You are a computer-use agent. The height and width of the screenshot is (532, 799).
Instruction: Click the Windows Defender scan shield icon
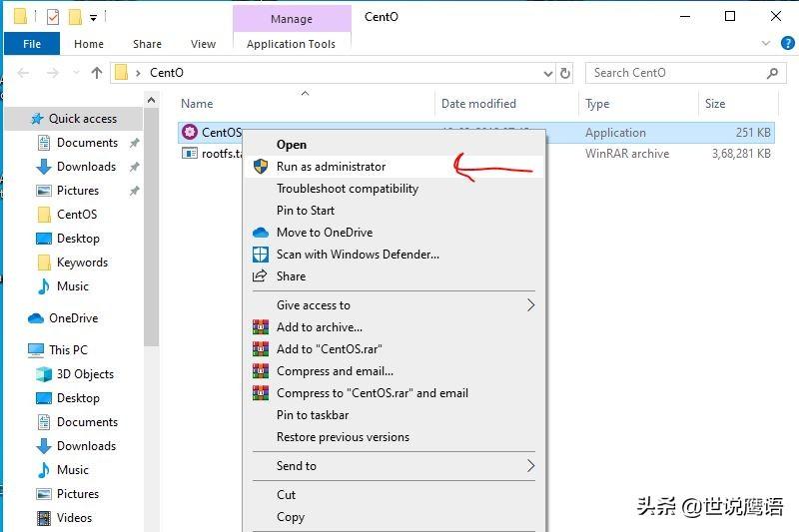tap(261, 255)
